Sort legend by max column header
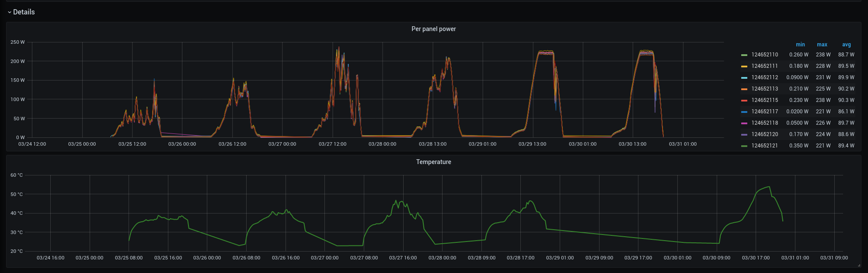Screen dimensions: 868x273 822,45
